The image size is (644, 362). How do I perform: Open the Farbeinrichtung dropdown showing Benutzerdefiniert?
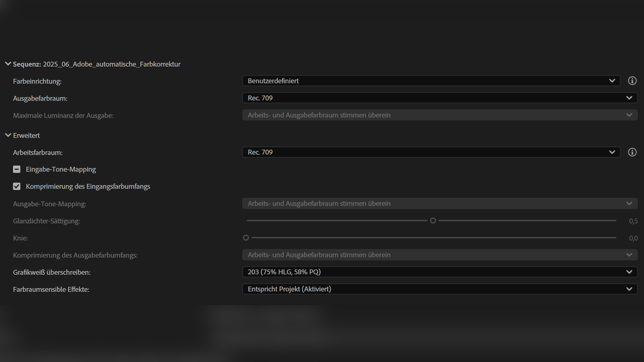[x=431, y=81]
